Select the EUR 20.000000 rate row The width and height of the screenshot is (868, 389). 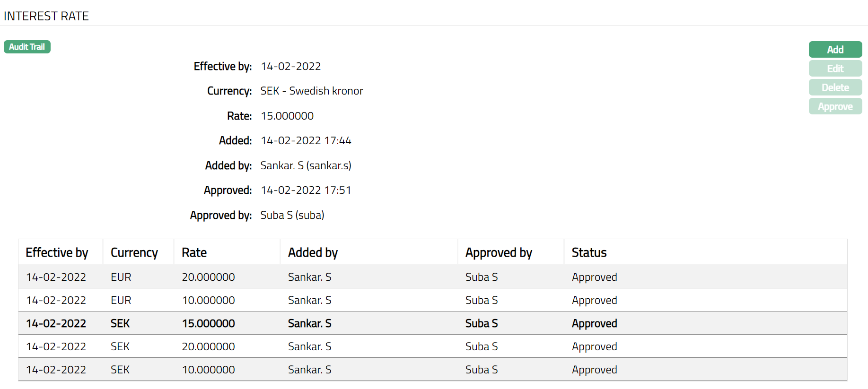pos(208,277)
